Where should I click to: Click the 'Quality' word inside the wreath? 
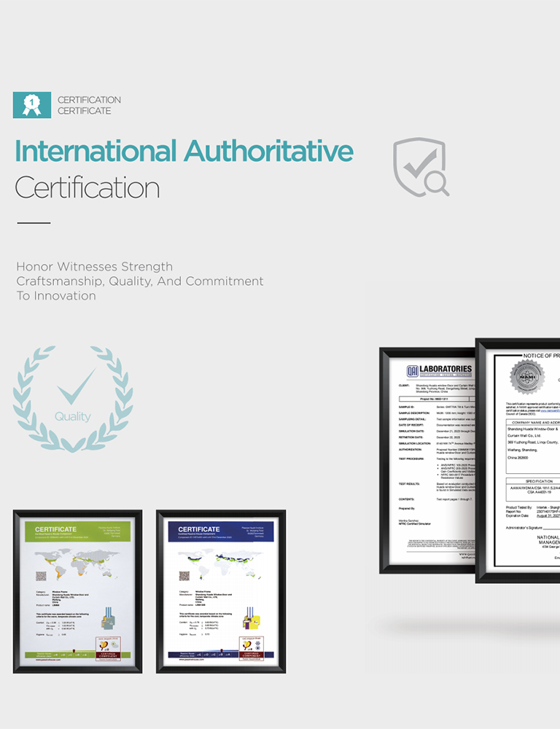tap(73, 416)
